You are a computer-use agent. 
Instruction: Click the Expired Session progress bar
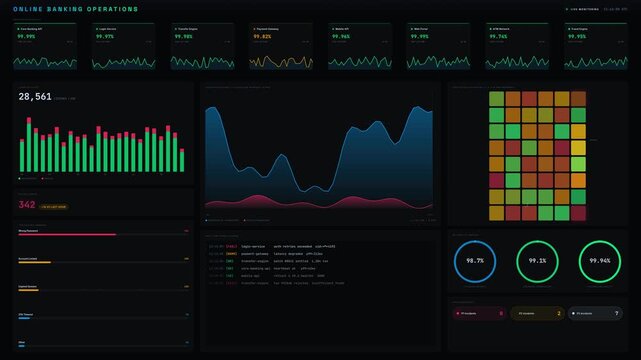[x=28, y=290]
